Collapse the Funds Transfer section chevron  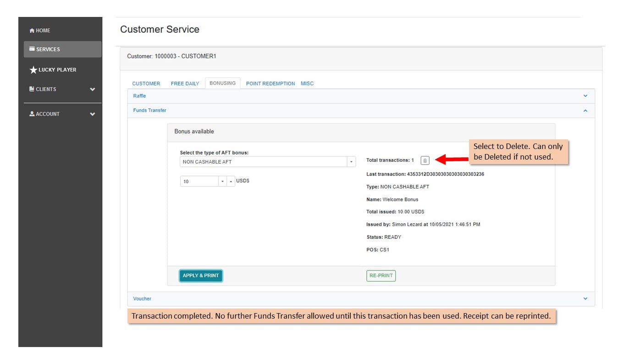(x=585, y=110)
